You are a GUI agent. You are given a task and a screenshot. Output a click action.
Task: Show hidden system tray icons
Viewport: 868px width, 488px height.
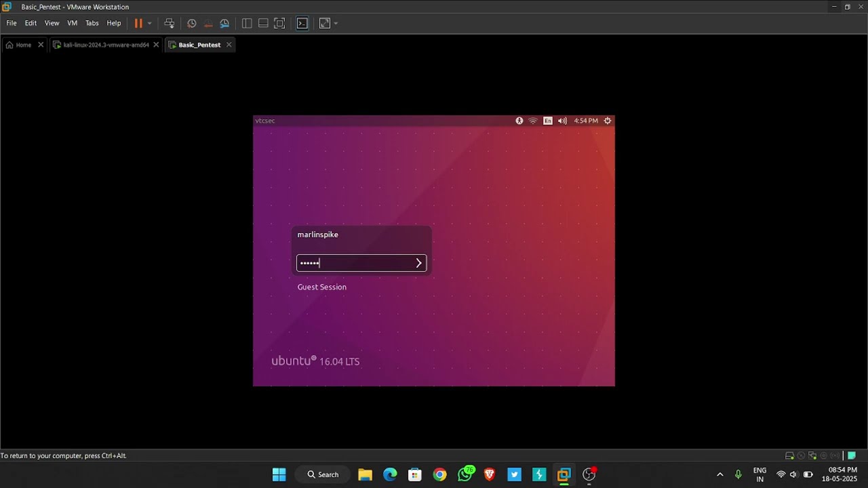coord(720,474)
